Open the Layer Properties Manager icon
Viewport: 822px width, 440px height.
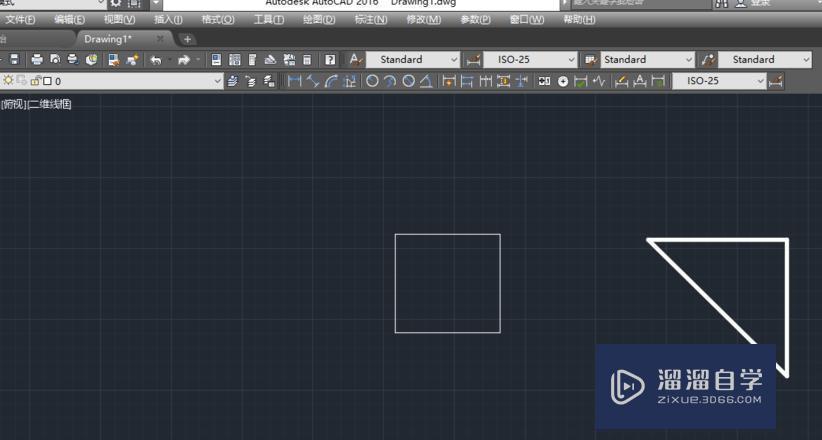tap(232, 81)
